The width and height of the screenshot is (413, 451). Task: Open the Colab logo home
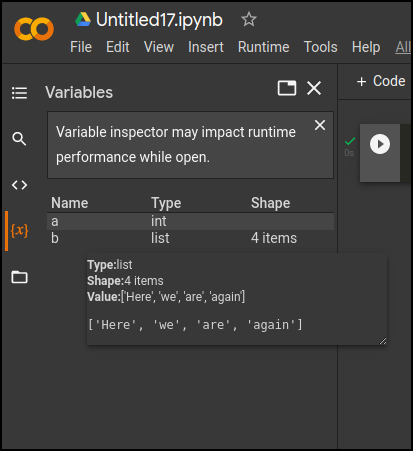click(34, 29)
